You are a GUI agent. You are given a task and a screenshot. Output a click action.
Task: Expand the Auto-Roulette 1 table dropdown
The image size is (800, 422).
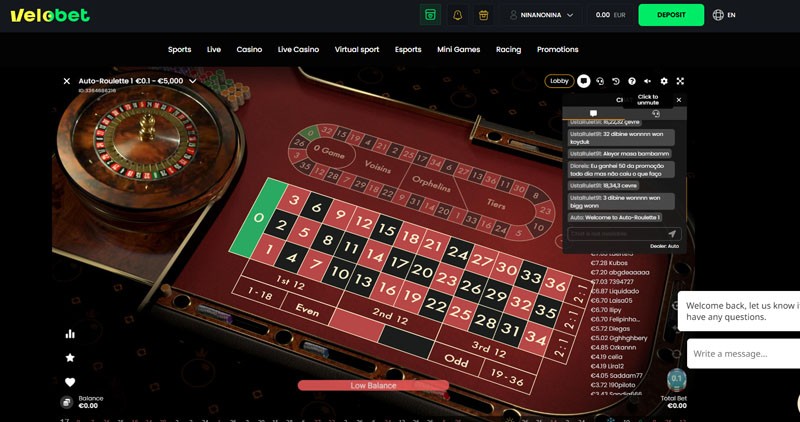[192, 81]
